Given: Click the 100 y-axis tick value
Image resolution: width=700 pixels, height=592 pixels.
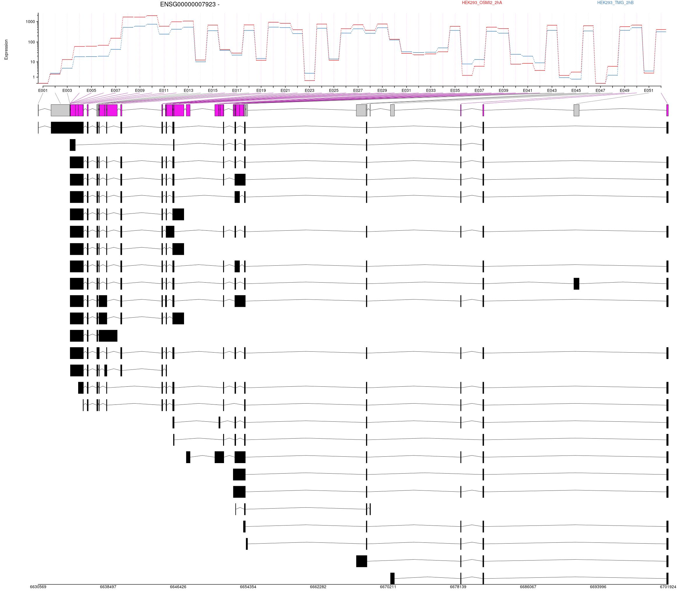Looking at the screenshot, I should 32,42.
